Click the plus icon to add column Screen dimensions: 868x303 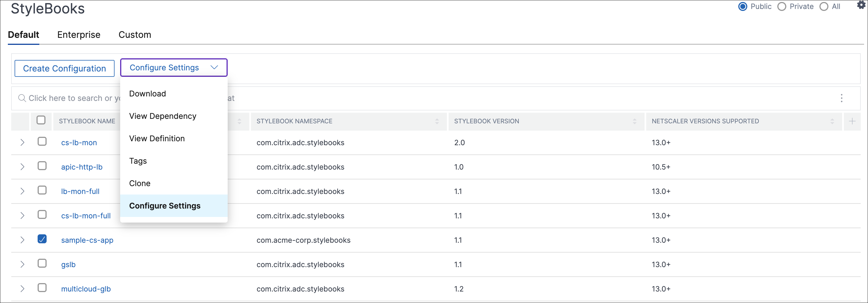pos(852,121)
